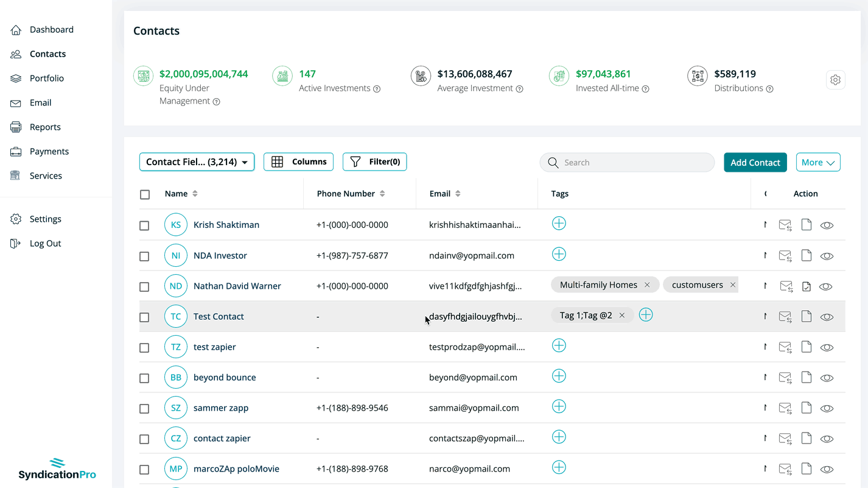Image resolution: width=868 pixels, height=488 pixels.
Task: Remove the customusers tag
Action: pos(733,285)
